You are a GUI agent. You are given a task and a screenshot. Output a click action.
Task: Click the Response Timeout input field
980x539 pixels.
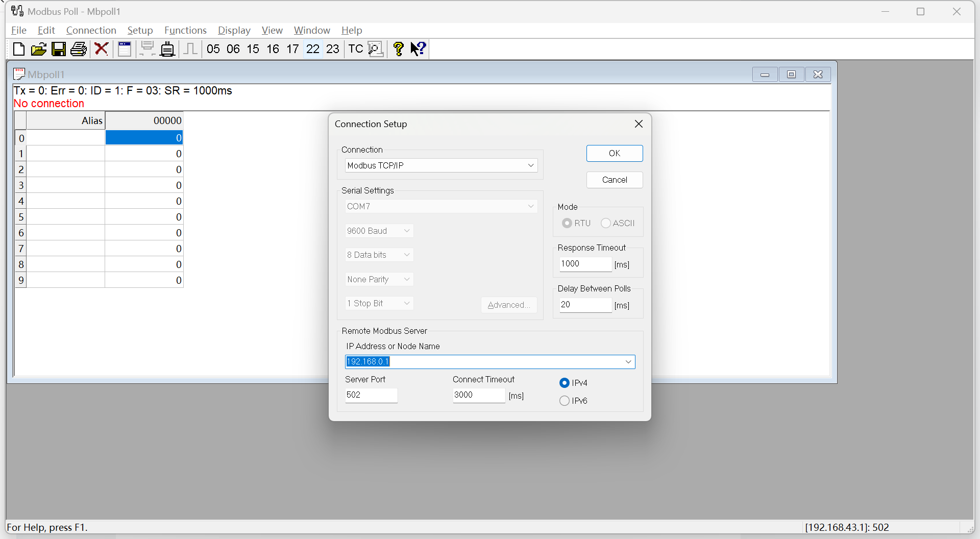pyautogui.click(x=585, y=264)
